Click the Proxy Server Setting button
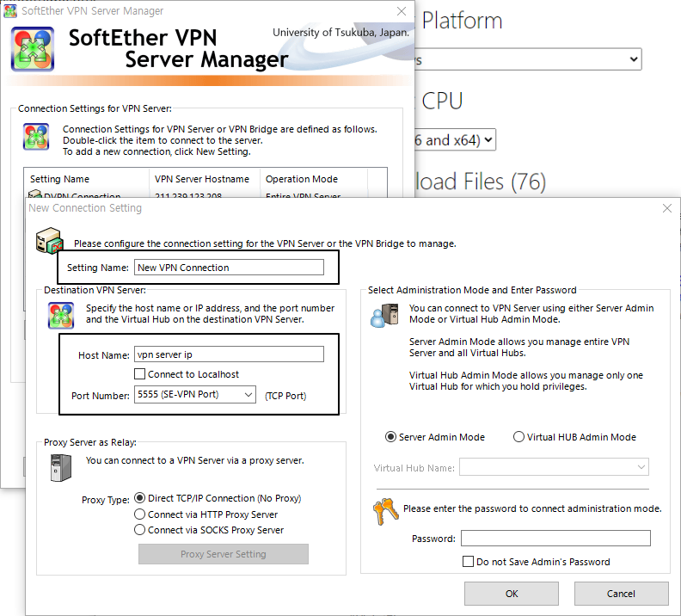 (224, 554)
